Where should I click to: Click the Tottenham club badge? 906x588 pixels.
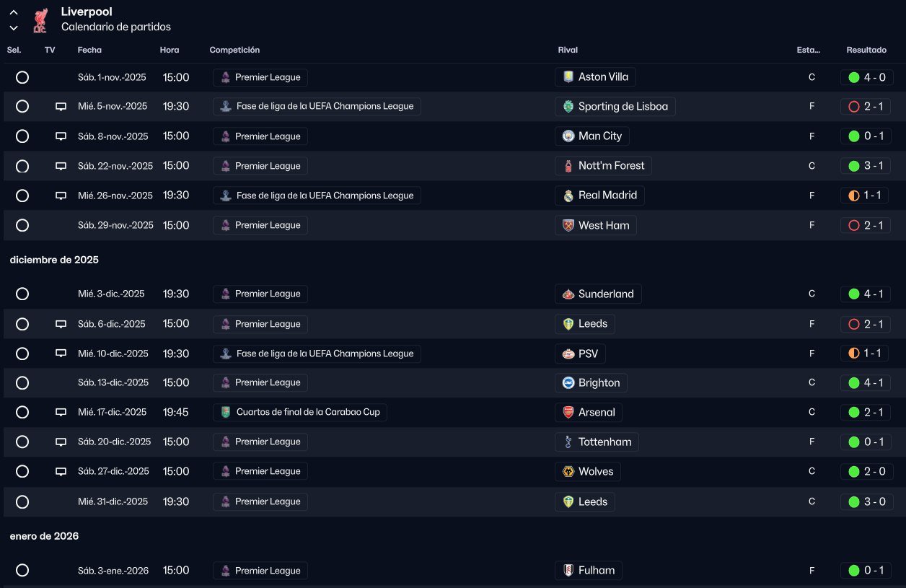click(x=568, y=442)
